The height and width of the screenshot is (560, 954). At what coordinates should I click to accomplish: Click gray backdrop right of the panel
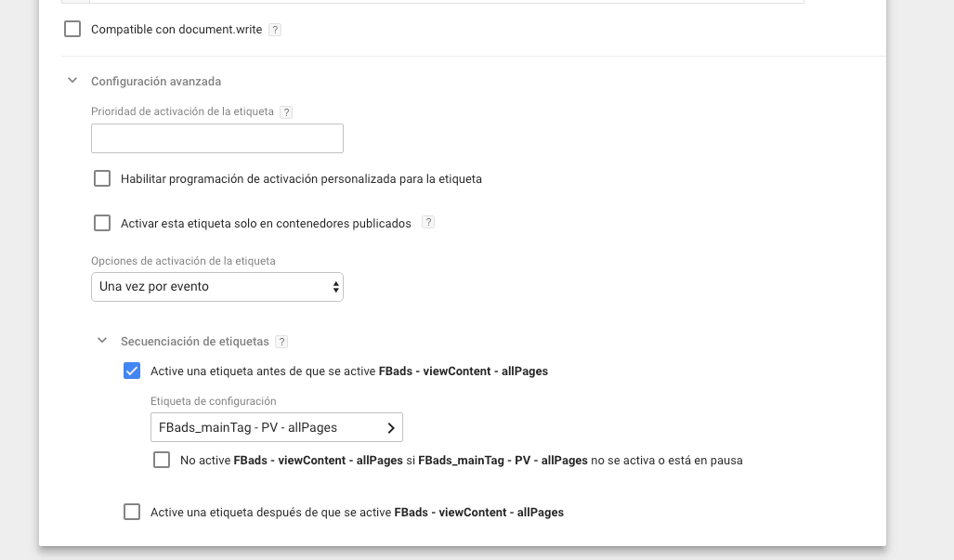920,279
